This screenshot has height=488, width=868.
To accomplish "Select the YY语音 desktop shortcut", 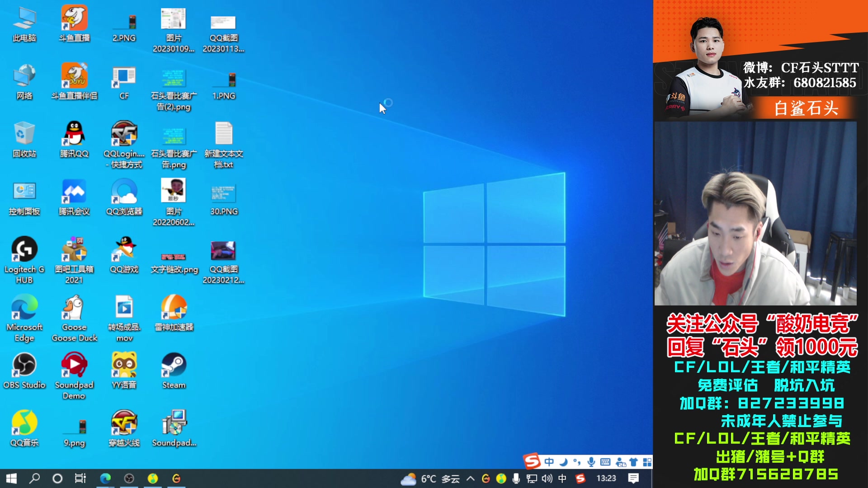I will click(x=124, y=371).
